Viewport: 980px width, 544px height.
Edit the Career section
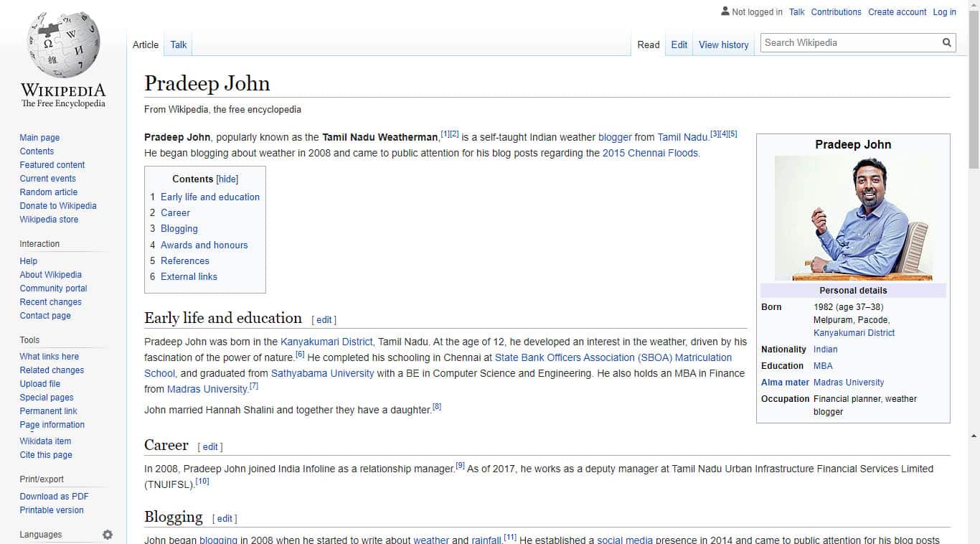tap(210, 446)
